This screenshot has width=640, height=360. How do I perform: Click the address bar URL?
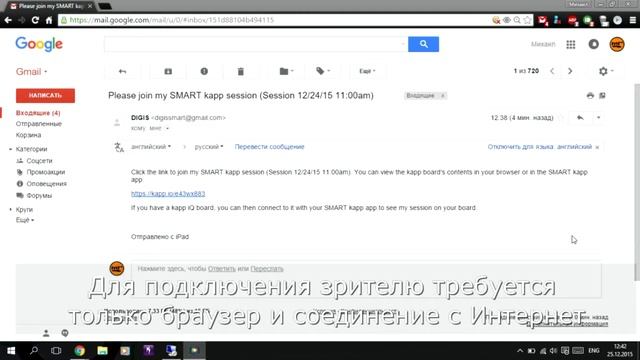171,20
